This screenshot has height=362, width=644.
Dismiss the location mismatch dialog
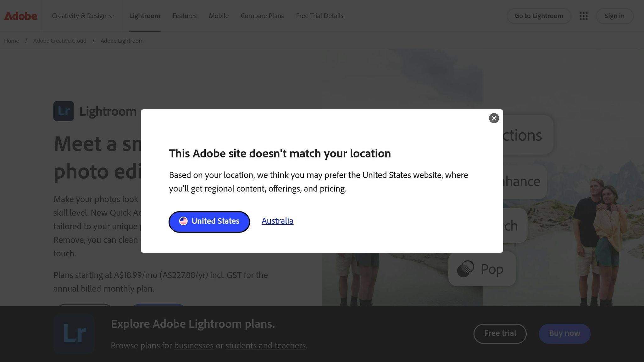pos(494,118)
